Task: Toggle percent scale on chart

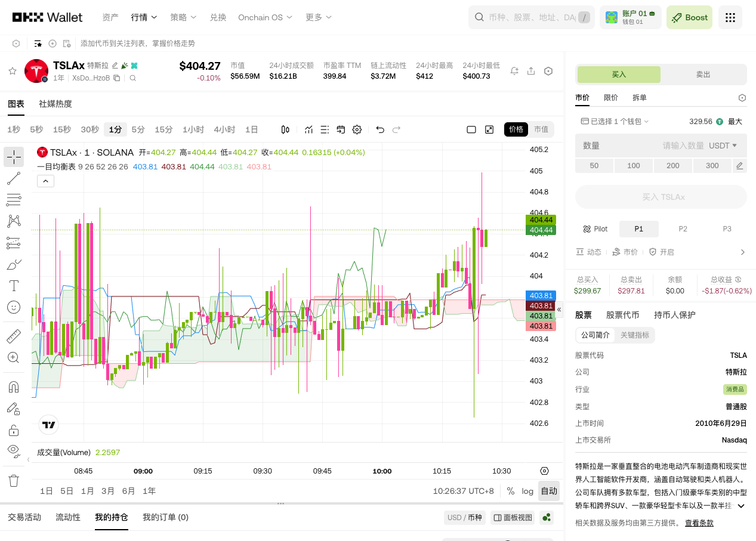Action: 511,491
